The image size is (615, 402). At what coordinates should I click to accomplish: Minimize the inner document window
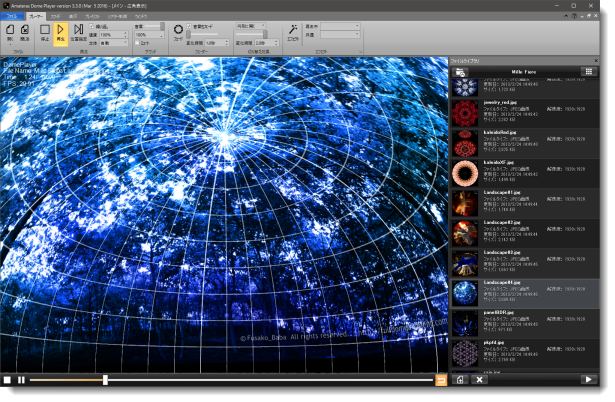tap(582, 16)
